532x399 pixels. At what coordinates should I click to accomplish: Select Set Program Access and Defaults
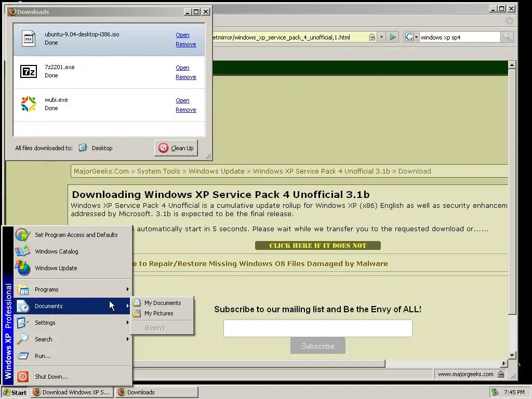tap(73, 235)
